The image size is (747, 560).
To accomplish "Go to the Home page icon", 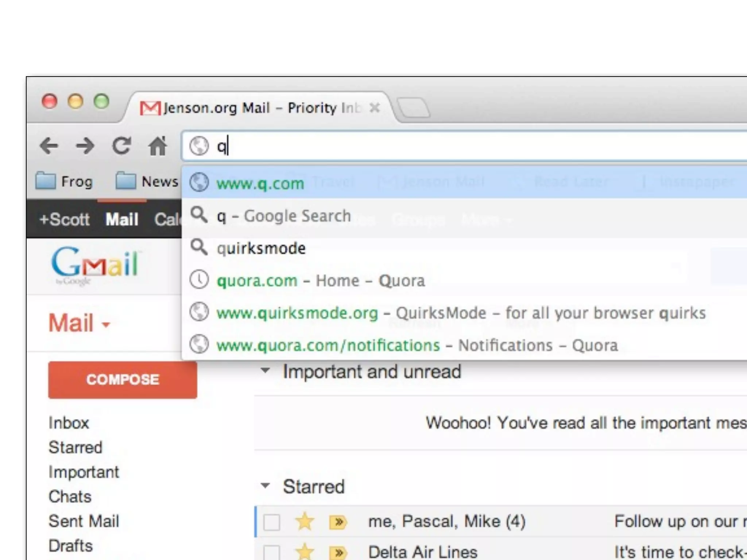I will coord(158,146).
